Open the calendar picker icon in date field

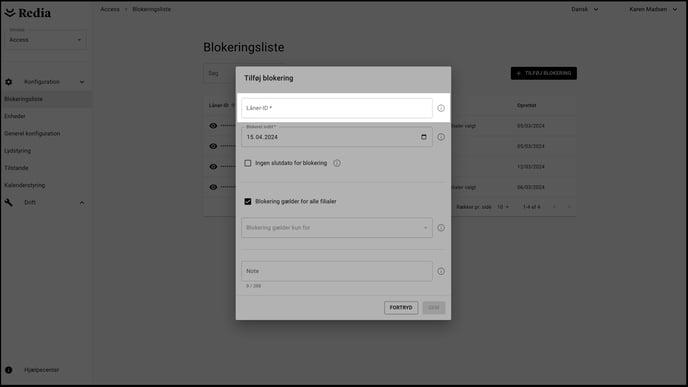click(424, 137)
